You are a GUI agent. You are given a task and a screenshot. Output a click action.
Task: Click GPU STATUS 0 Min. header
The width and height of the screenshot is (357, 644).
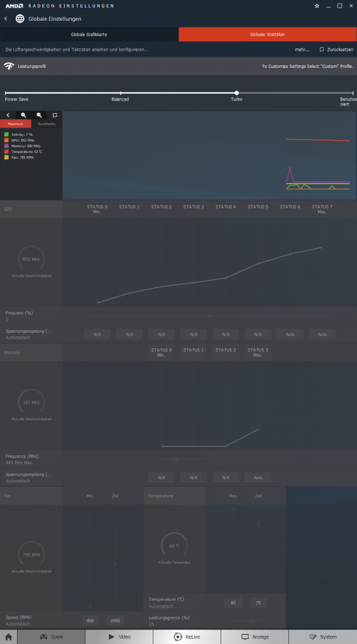[97, 209]
